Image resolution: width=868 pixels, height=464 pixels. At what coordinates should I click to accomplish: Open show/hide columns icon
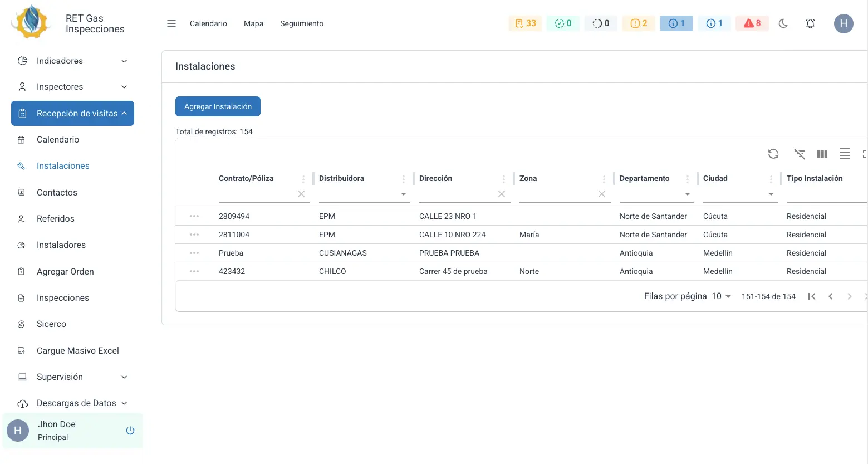point(822,154)
